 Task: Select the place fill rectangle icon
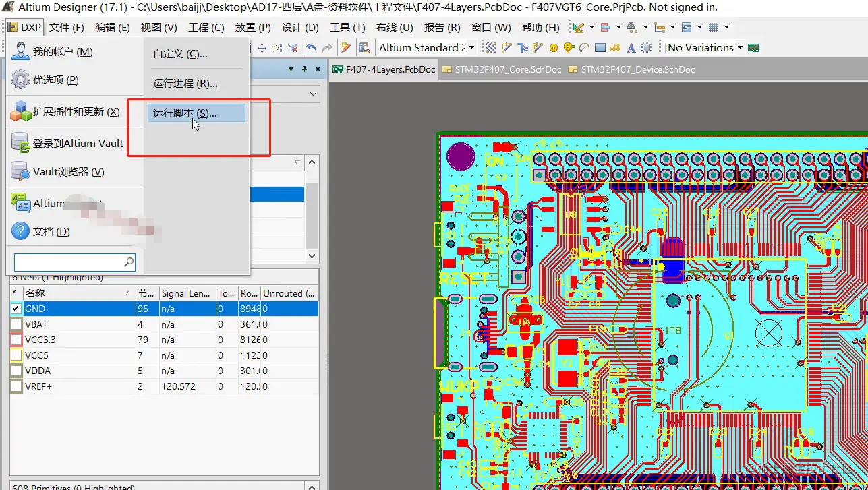(x=600, y=48)
